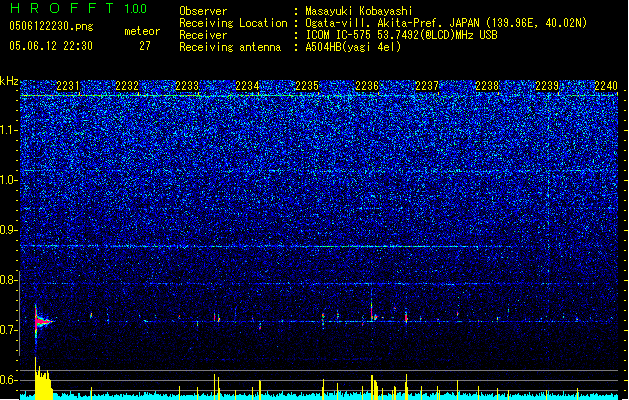Click the Receiving Location value Ogata-vill. Akita-Pref. JAPAN

(x=392, y=23)
